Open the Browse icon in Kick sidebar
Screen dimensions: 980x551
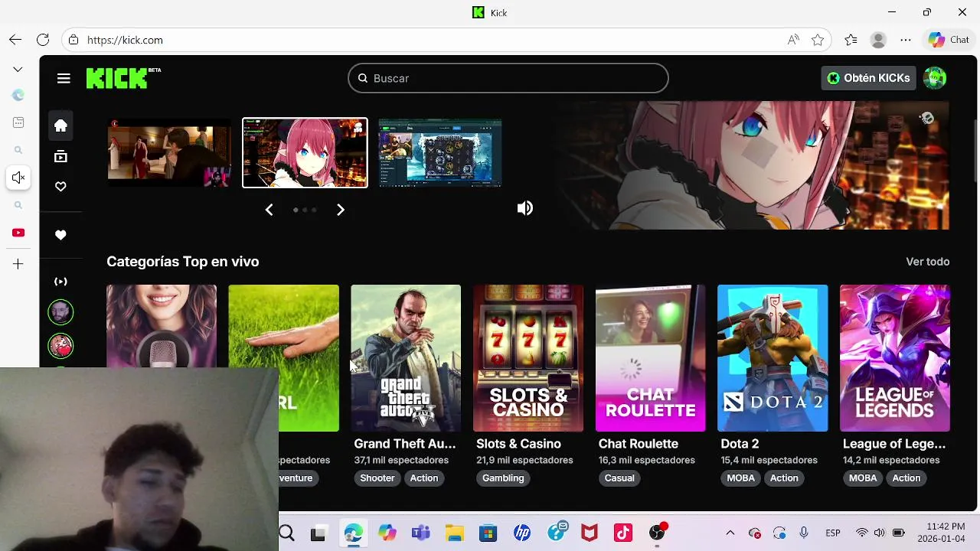(60, 157)
